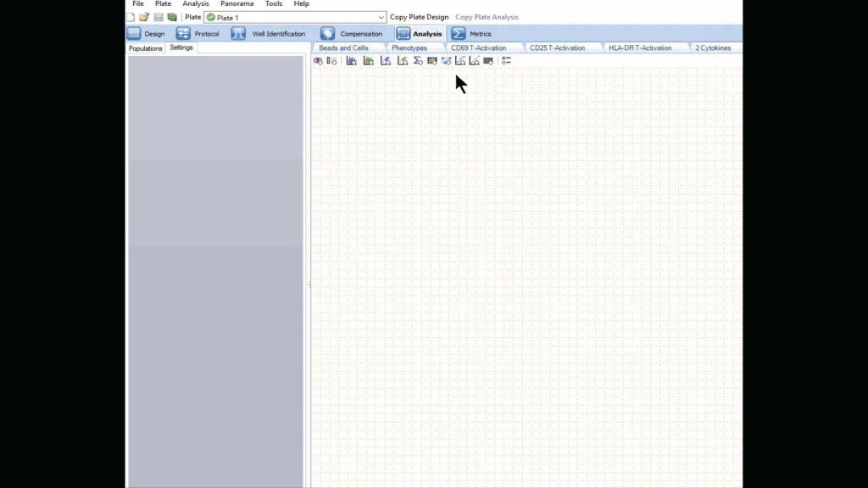
Task: Open the Plate menu
Action: pos(163,4)
